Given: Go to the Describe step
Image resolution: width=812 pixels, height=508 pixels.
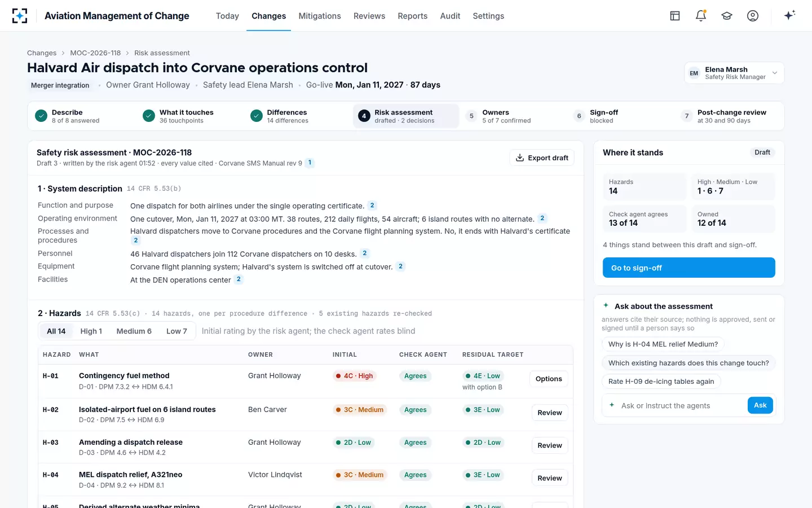Looking at the screenshot, I should (82, 116).
